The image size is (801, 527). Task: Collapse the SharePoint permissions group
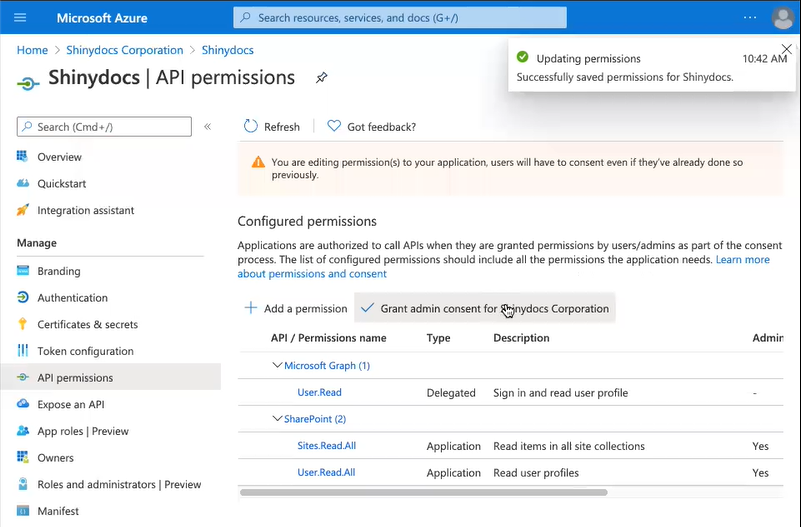(278, 419)
